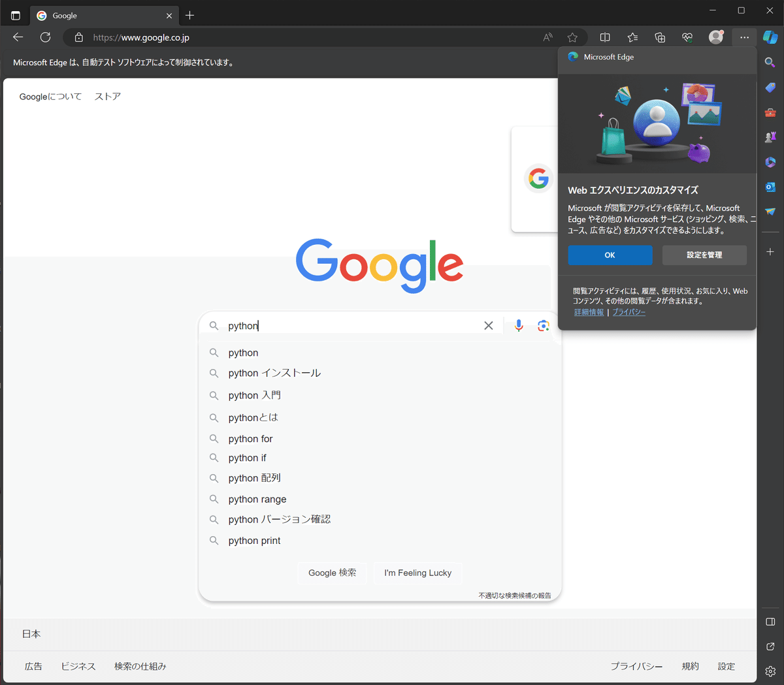Refresh the Google page
The height and width of the screenshot is (685, 784).
tap(45, 37)
